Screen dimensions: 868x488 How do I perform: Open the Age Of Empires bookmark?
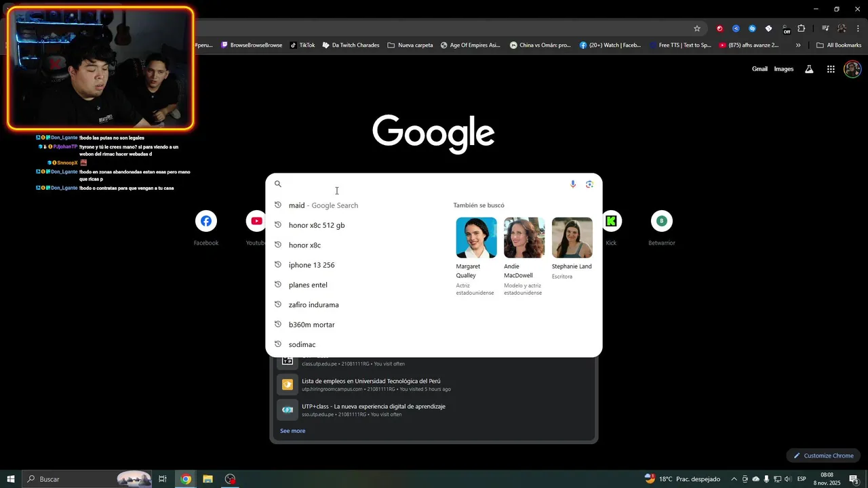tap(470, 45)
